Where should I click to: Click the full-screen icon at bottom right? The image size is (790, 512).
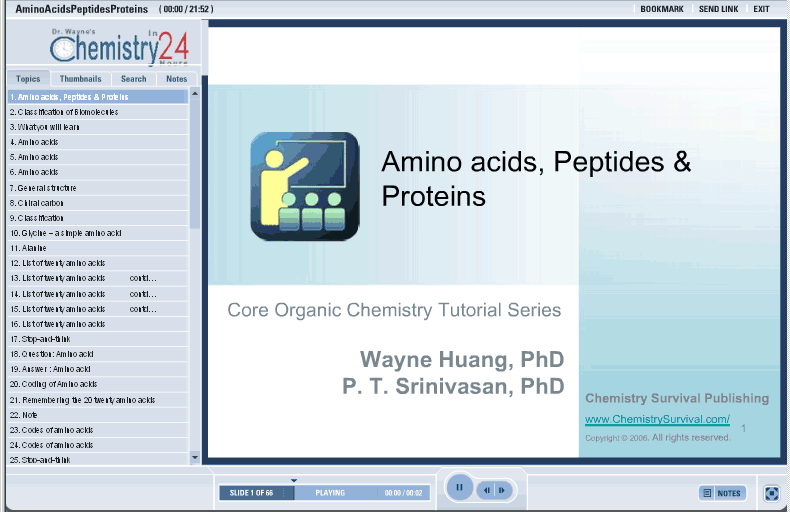(x=772, y=493)
